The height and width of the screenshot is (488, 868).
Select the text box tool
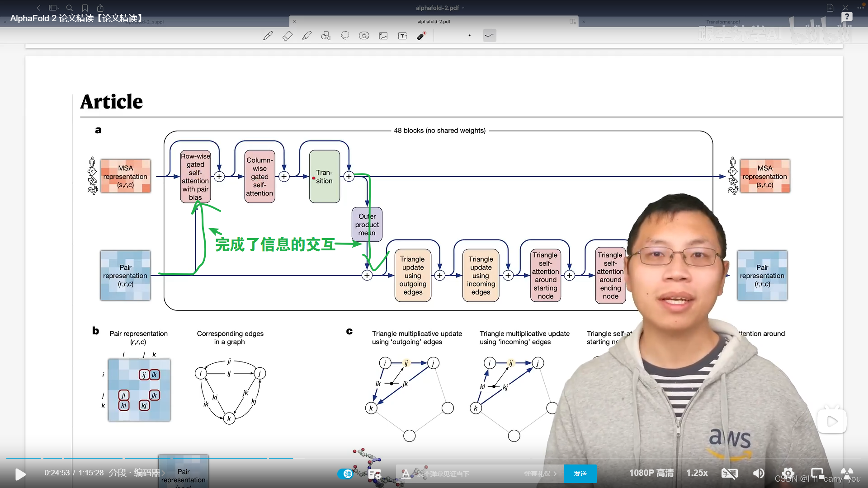tap(402, 36)
